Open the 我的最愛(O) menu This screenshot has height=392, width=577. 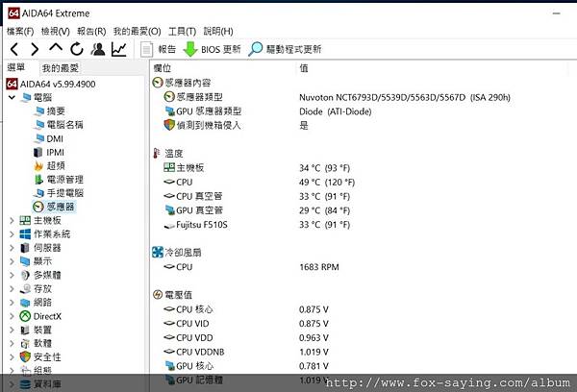pyautogui.click(x=137, y=32)
